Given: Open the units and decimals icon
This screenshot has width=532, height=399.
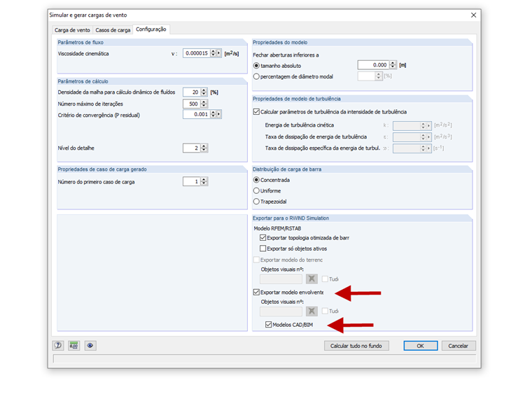Looking at the screenshot, I should (x=74, y=345).
